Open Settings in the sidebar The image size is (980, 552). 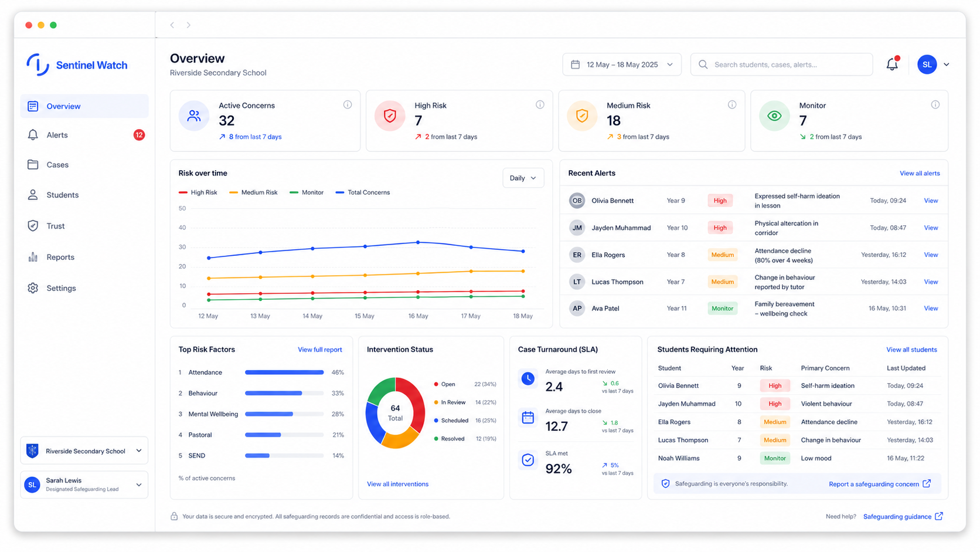[84, 288]
